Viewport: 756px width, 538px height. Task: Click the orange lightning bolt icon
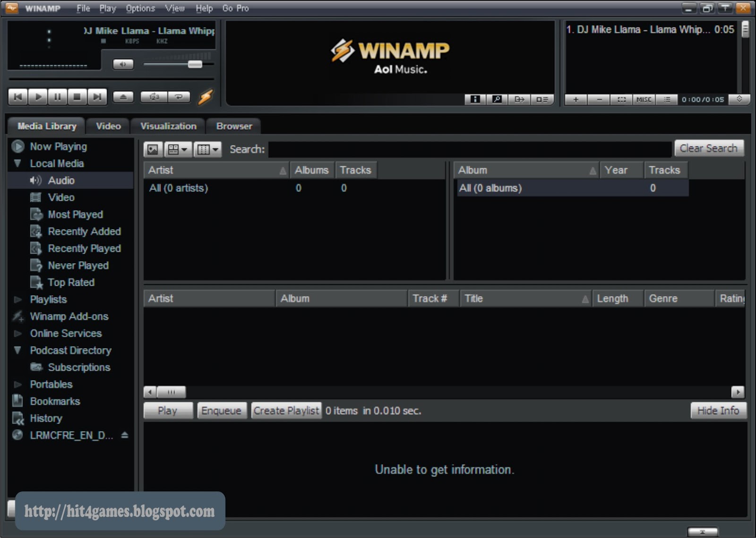(206, 97)
